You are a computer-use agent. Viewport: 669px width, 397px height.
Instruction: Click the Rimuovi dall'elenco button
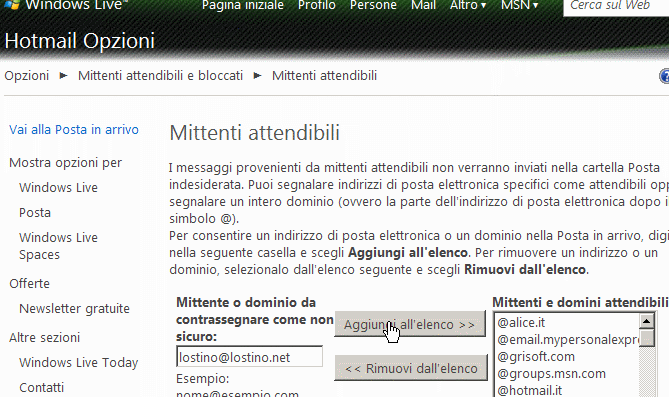411,368
